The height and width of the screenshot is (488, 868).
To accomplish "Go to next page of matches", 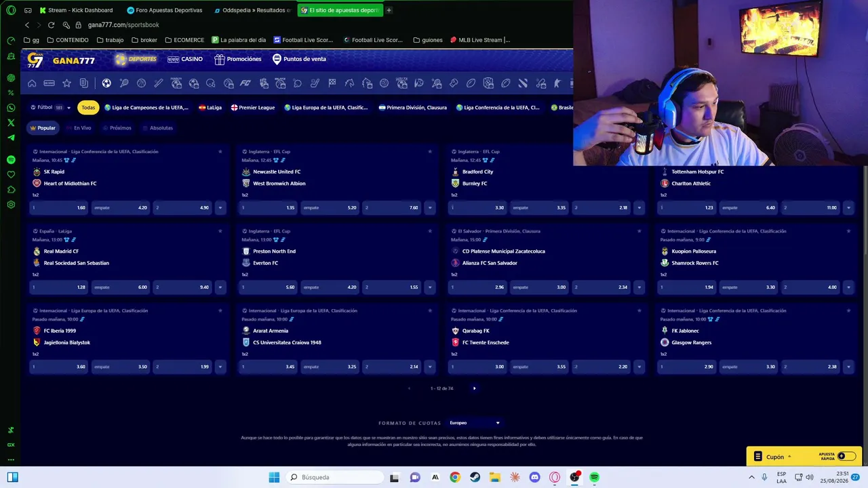I will click(x=474, y=388).
